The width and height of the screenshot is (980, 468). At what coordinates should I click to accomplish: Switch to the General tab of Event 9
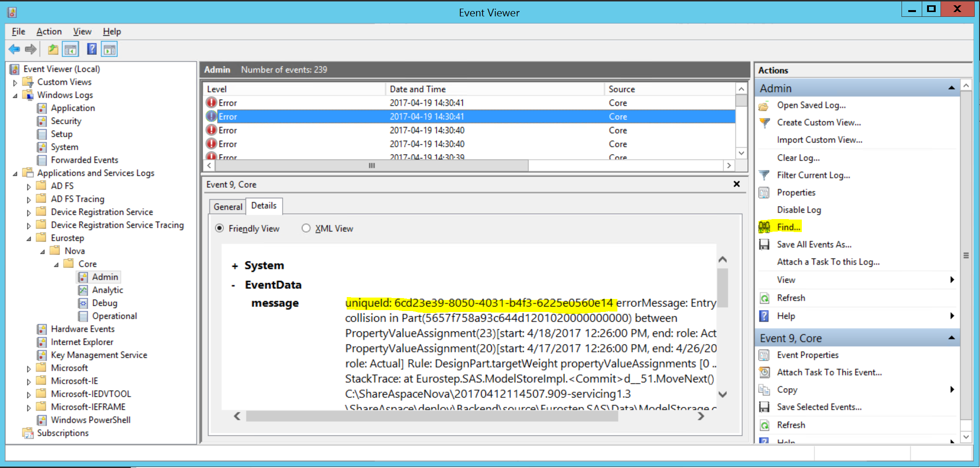coord(227,206)
